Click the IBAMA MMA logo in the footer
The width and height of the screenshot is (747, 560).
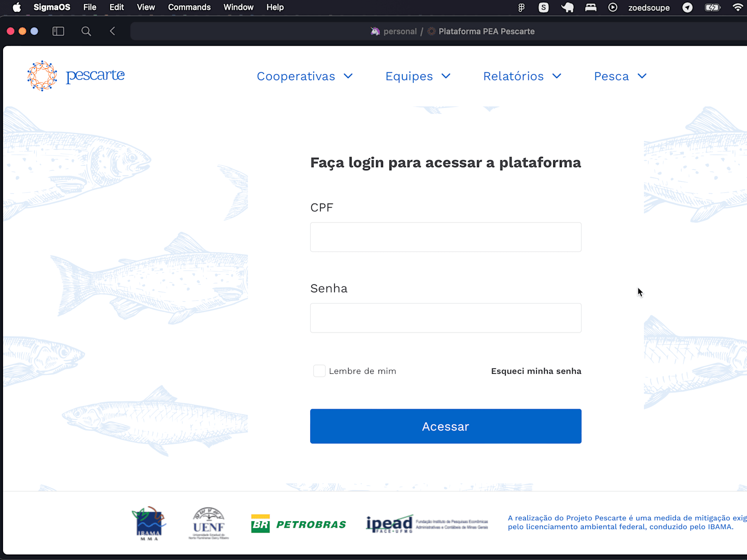149,524
